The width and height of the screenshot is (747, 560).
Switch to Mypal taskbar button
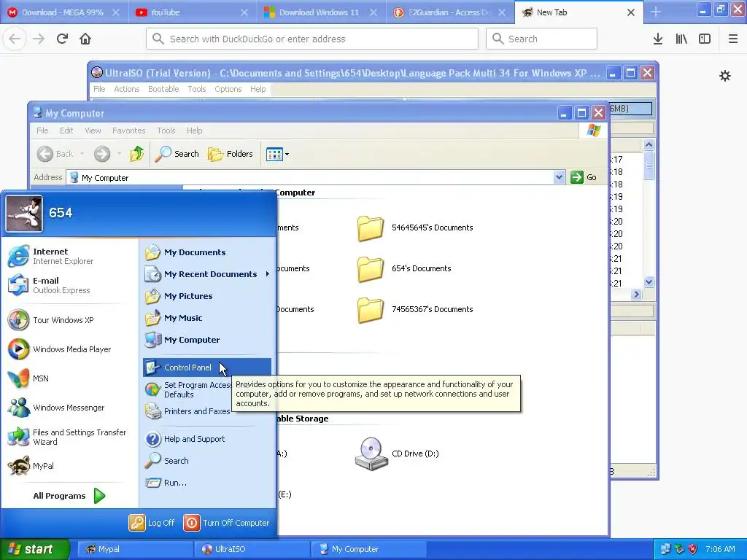pos(135,549)
